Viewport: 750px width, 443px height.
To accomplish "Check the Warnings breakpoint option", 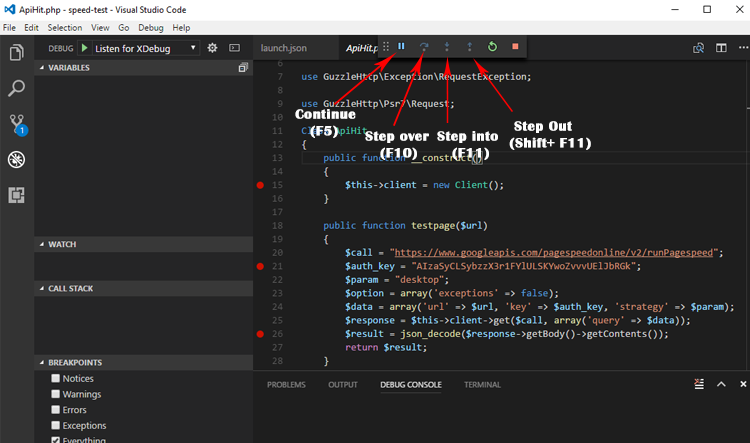I will tap(56, 394).
